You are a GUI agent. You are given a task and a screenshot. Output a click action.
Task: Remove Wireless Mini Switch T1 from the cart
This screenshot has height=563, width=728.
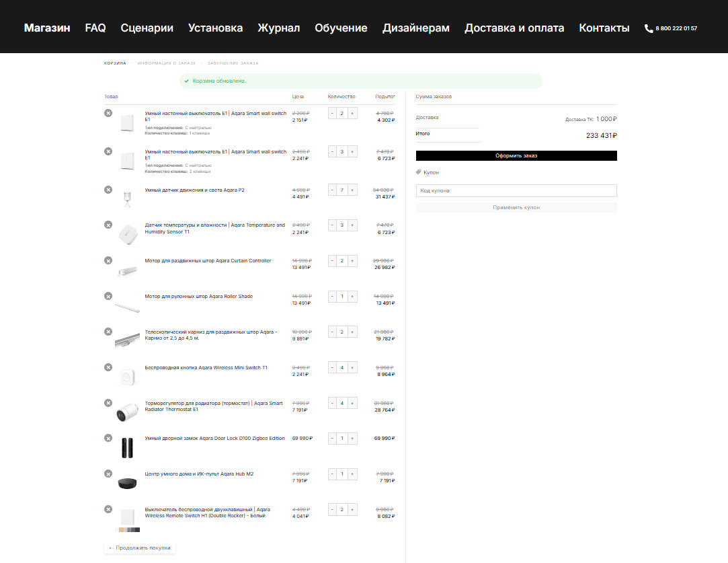pos(108,367)
